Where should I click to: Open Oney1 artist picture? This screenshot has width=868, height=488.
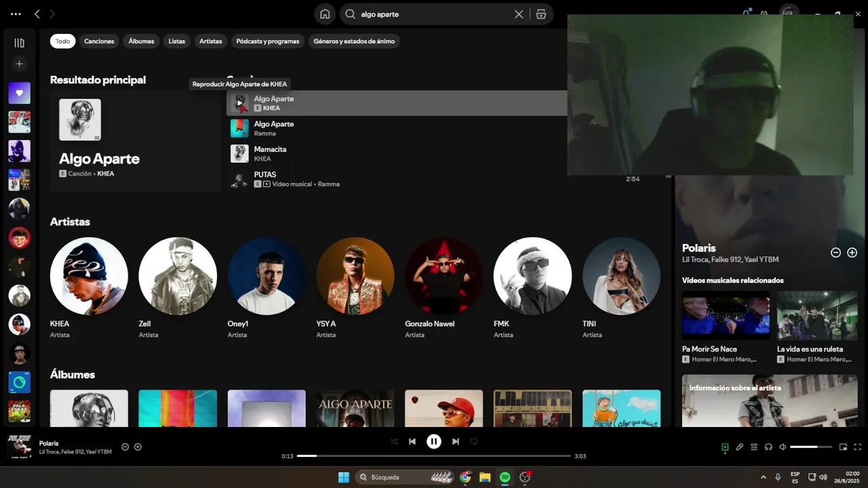267,276
